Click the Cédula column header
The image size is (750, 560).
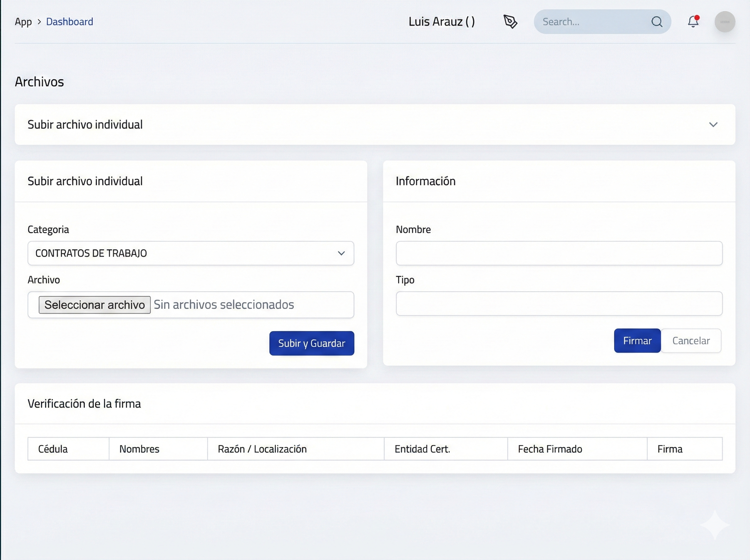pyautogui.click(x=53, y=449)
